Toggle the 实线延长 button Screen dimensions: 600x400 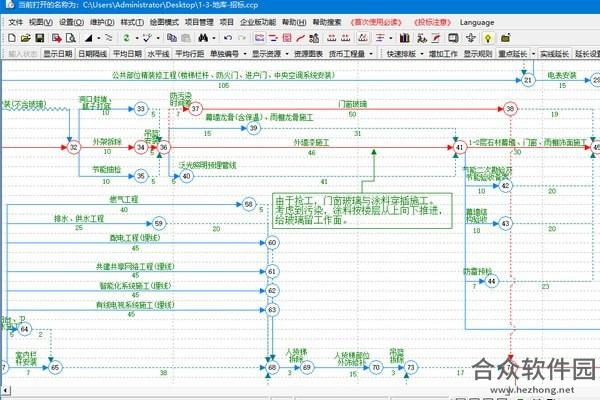[x=554, y=54]
